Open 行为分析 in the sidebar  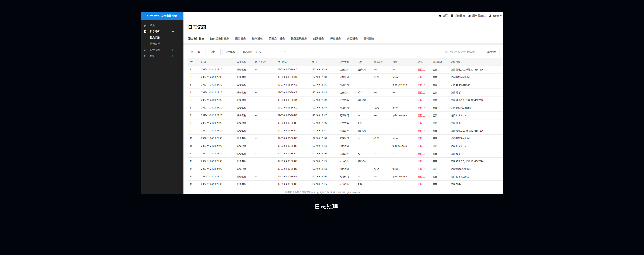coord(155,44)
